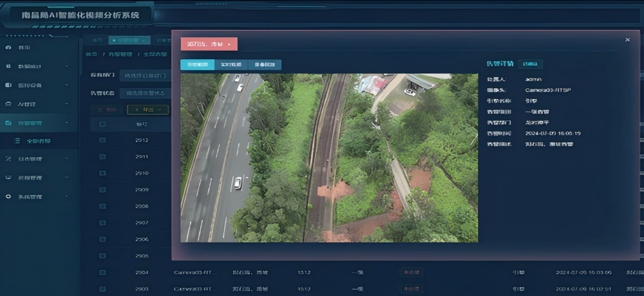Close the alarm detail dialog with X
The height and width of the screenshot is (296, 644).
(x=627, y=40)
